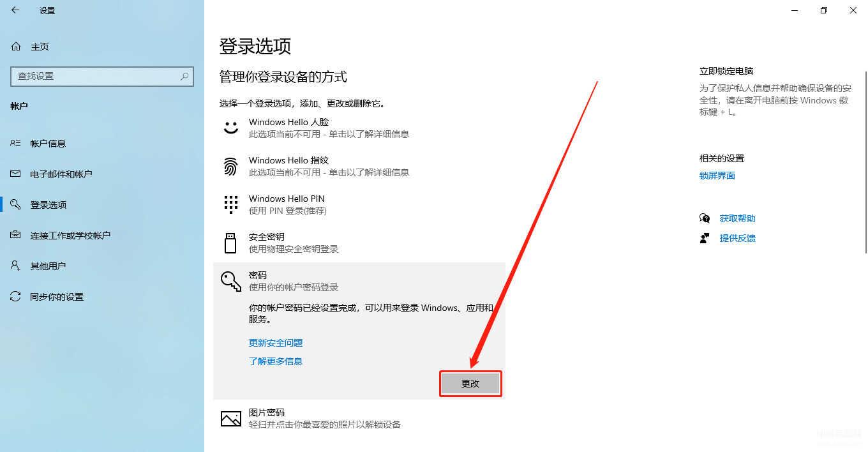868x452 pixels.
Task: Open the Home (主页) icon
Action: 16,47
